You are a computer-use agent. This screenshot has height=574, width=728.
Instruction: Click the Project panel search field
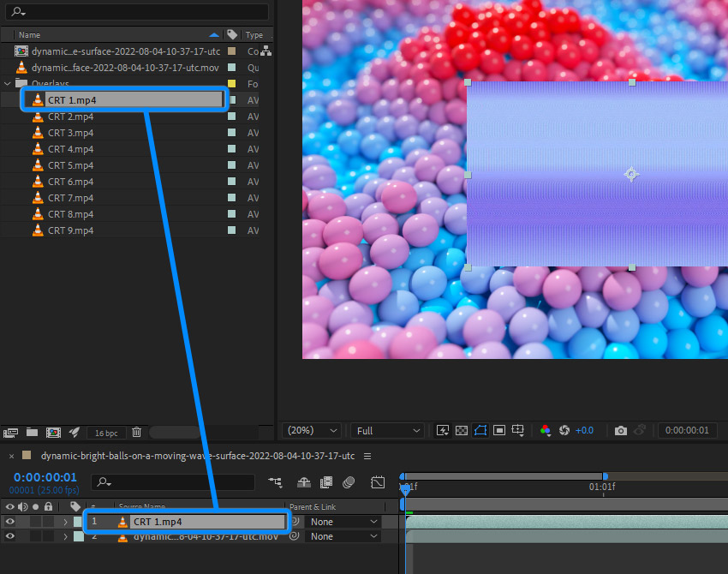tap(137, 11)
